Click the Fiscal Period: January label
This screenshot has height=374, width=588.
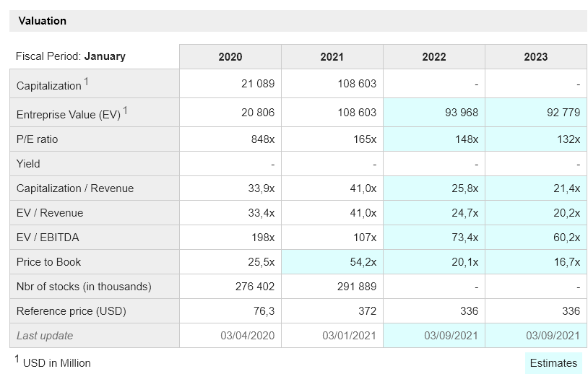coord(71,56)
